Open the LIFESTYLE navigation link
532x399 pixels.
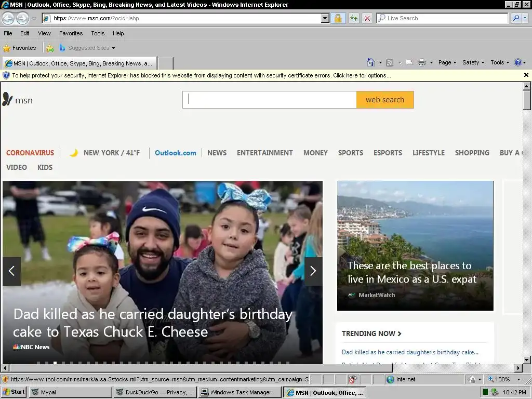pyautogui.click(x=429, y=153)
